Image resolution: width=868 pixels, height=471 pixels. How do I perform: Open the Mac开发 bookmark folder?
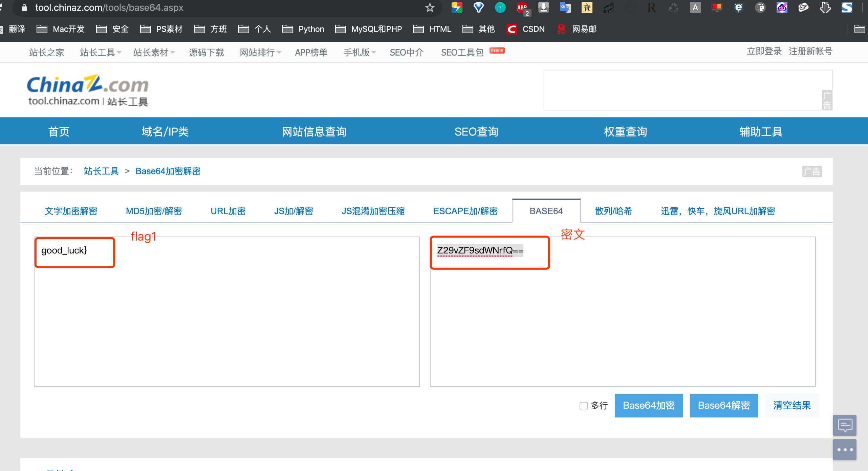tap(60, 29)
